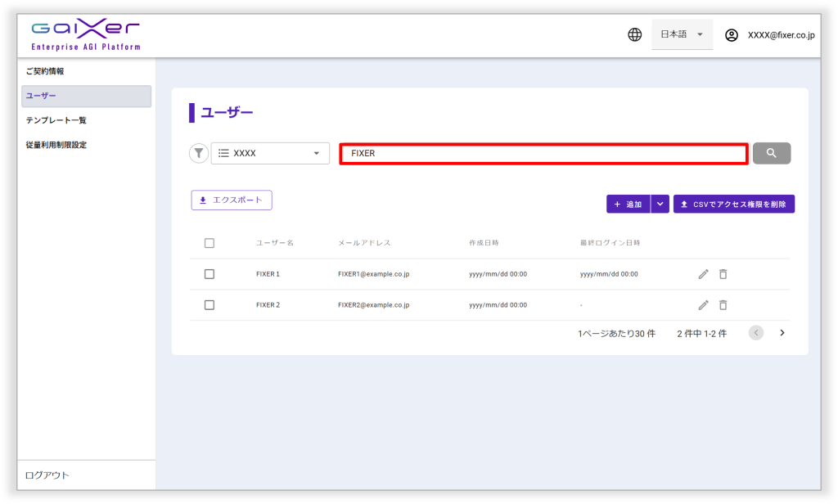Image resolution: width=838 pixels, height=504 pixels.
Task: Check the FIXER 2 row checkbox
Action: coord(209,305)
